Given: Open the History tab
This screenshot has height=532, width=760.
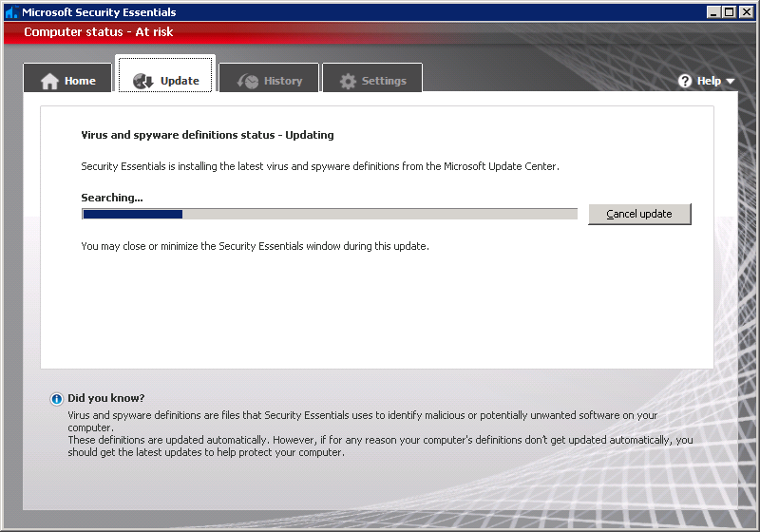Looking at the screenshot, I should (283, 82).
